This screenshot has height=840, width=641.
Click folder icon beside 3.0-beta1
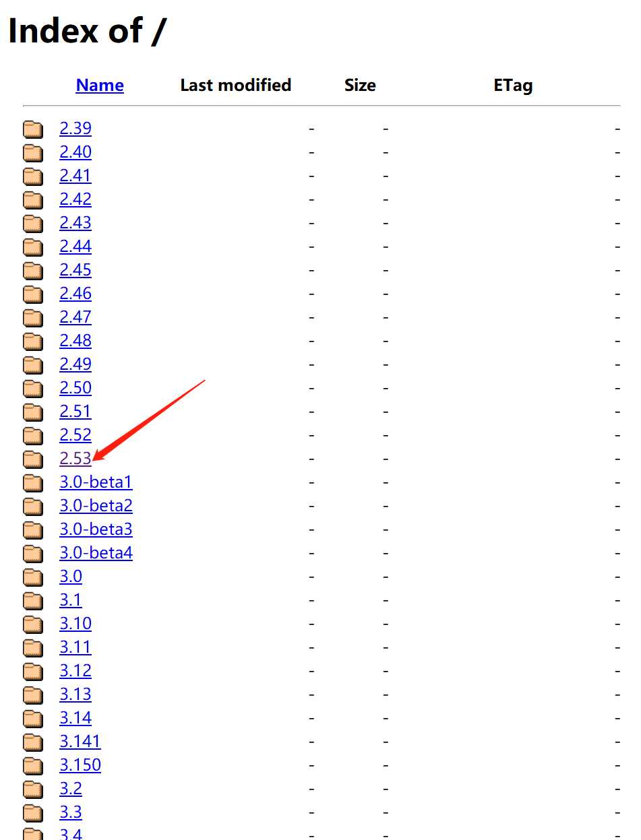pyautogui.click(x=33, y=482)
